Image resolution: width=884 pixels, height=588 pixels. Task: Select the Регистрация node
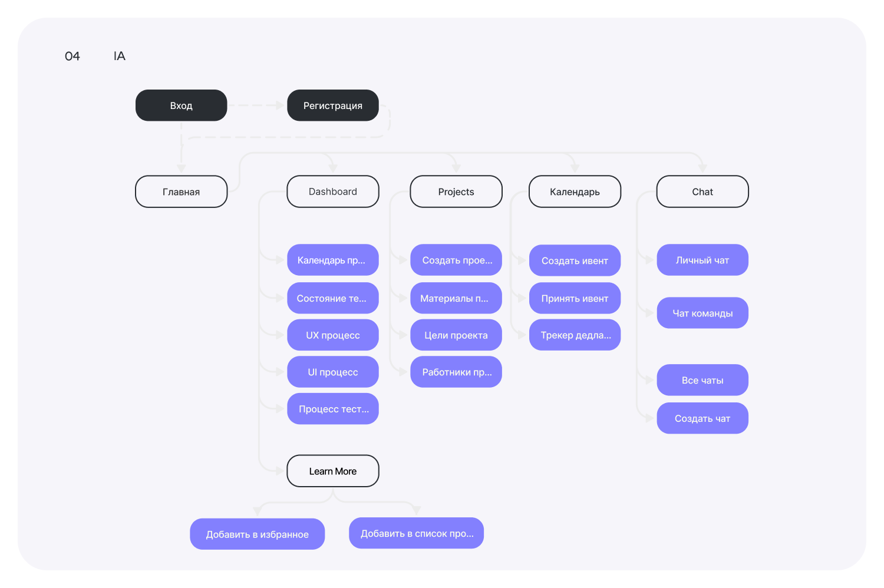pos(332,105)
